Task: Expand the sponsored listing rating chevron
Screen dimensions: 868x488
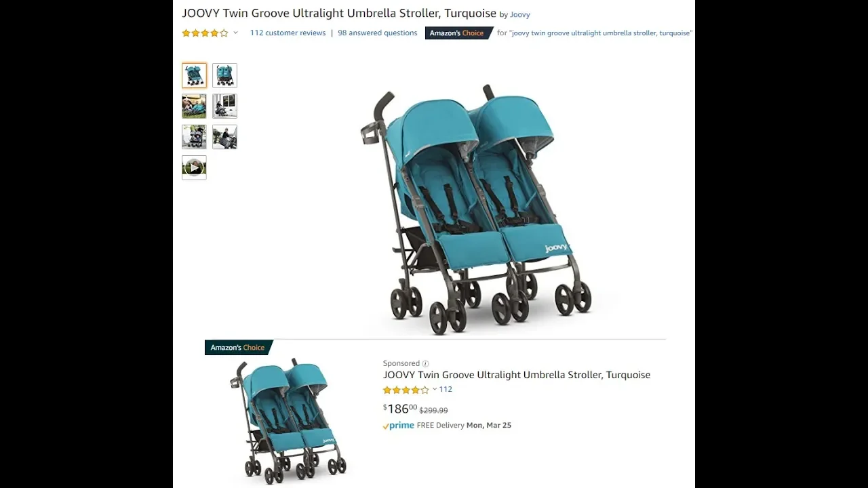Action: tap(435, 389)
